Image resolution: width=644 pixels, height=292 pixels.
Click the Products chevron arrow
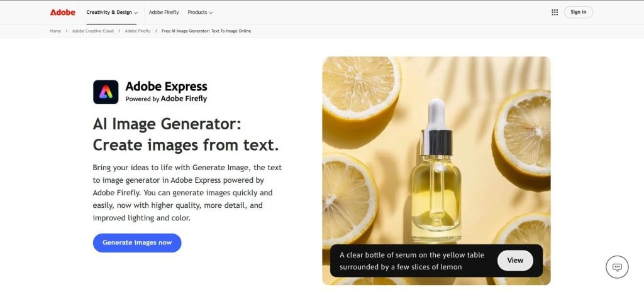point(211,13)
